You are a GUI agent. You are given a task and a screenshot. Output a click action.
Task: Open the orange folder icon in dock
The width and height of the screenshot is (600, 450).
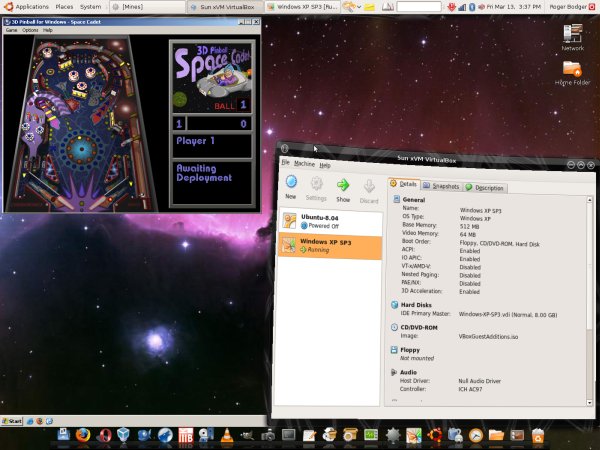[496, 435]
